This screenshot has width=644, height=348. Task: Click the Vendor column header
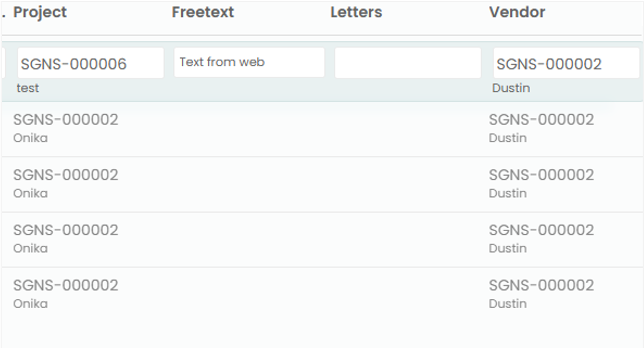(517, 12)
